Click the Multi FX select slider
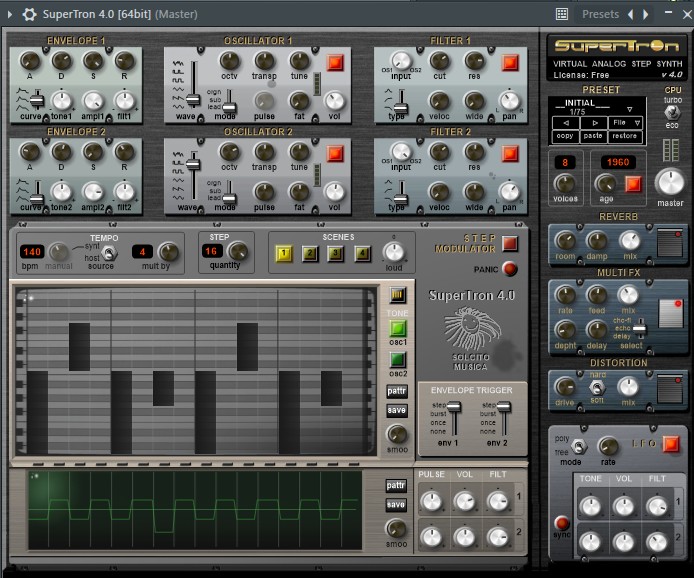 pos(640,329)
